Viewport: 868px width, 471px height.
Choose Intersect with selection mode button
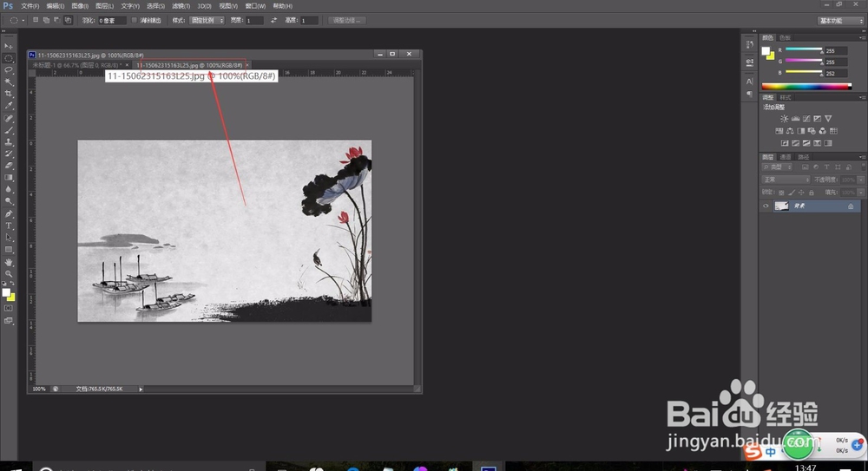[x=68, y=20]
